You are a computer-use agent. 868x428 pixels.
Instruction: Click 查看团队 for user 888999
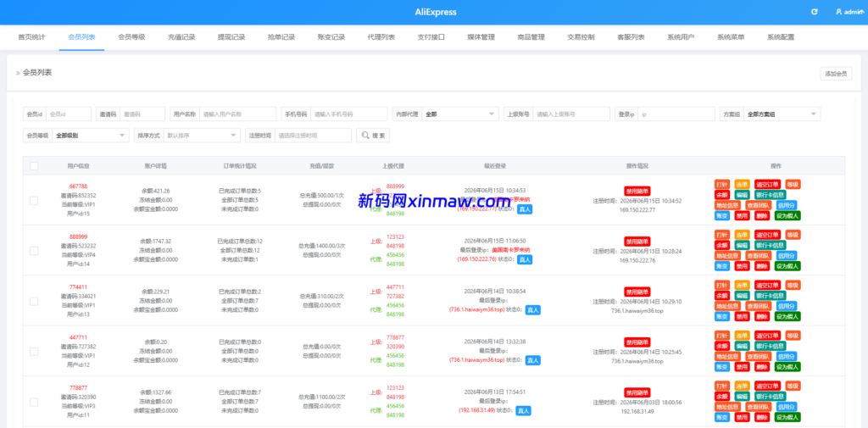758,255
